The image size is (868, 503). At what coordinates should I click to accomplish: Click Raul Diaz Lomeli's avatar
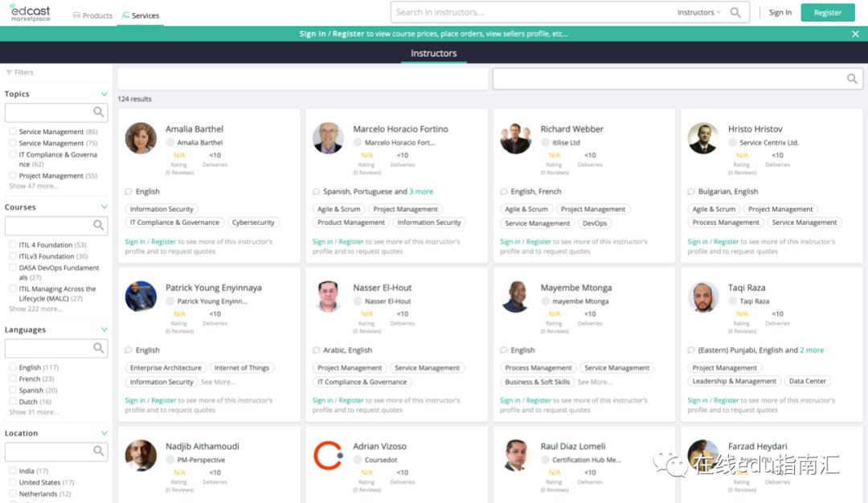click(516, 456)
